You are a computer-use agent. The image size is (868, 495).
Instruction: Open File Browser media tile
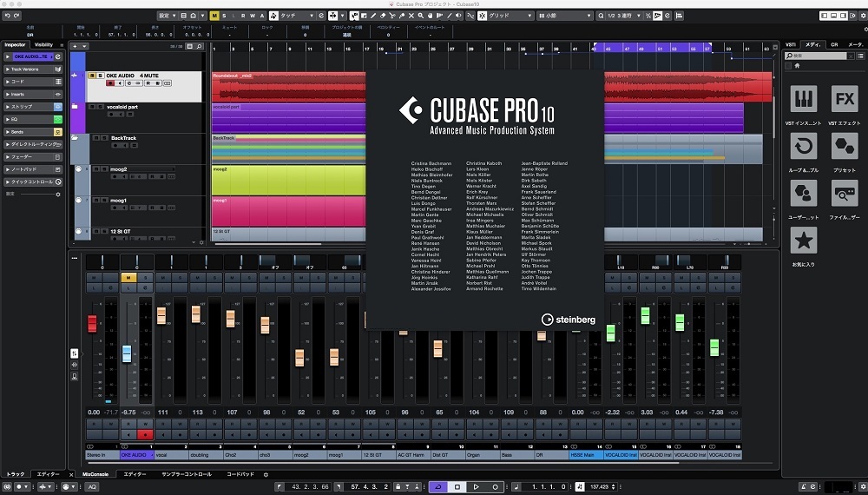click(845, 194)
